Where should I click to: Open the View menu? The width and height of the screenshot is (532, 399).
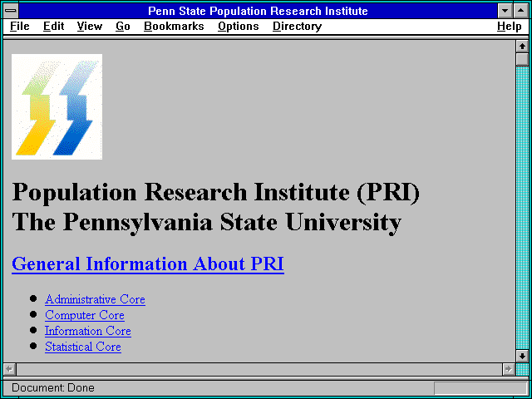[90, 27]
